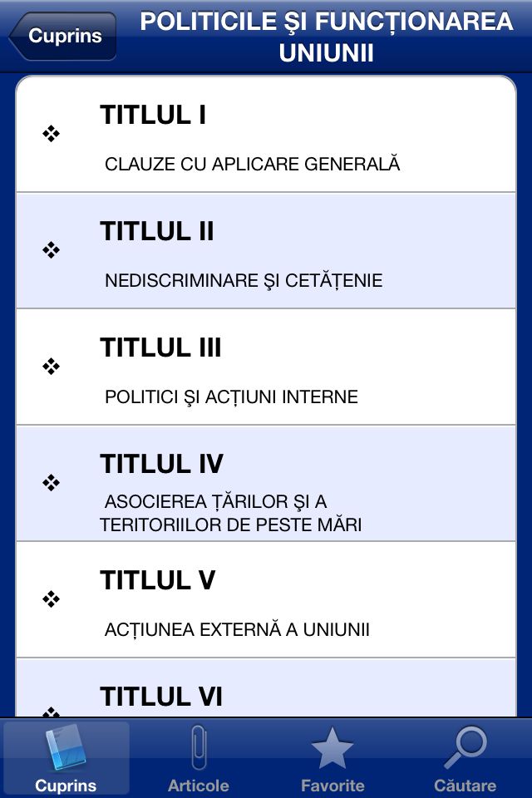
Task: Tap the diamond bullet icon beside TITLUL IV
Action: click(51, 482)
